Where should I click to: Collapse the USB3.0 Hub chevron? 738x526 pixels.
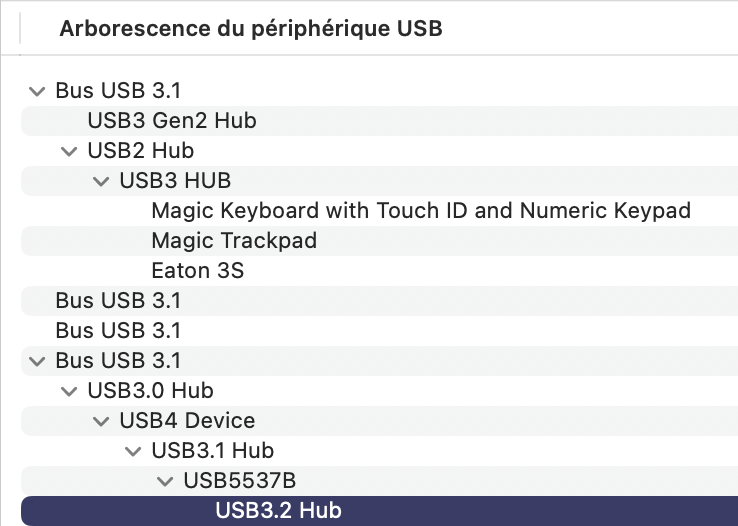[69, 391]
